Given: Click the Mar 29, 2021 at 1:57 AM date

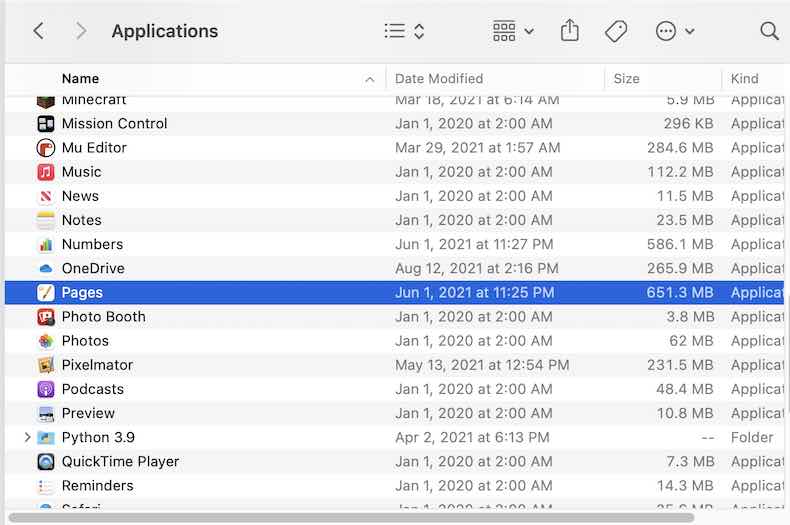Looking at the screenshot, I should (x=477, y=148).
